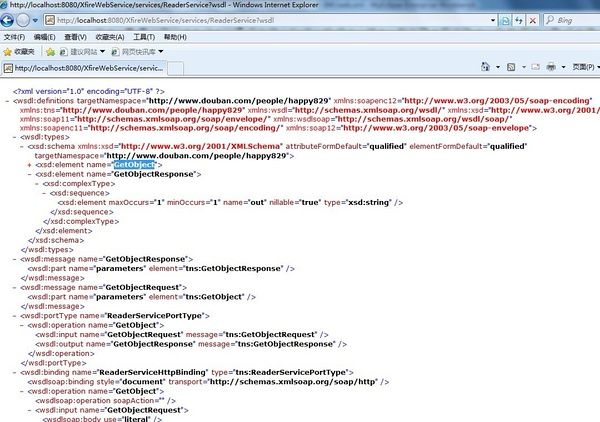Click Add to Favorites Bar star icon
600x422 pixels.
[50, 52]
